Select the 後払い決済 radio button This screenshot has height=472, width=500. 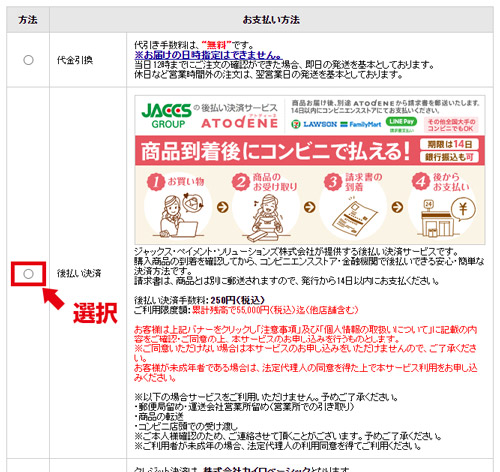tap(28, 274)
